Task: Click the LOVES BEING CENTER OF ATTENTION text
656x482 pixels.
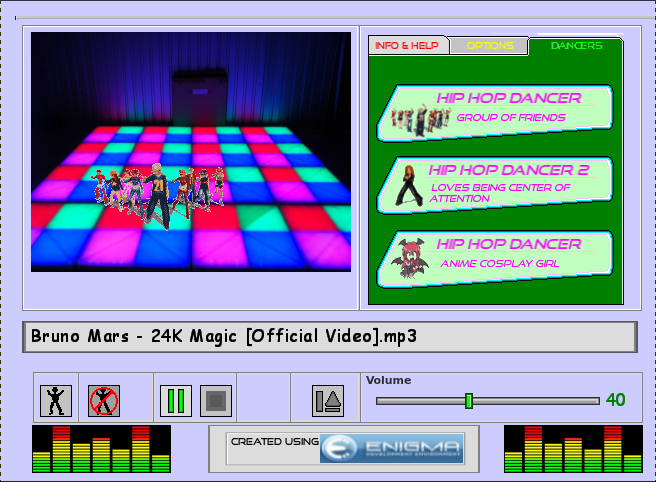Action: coord(500,193)
